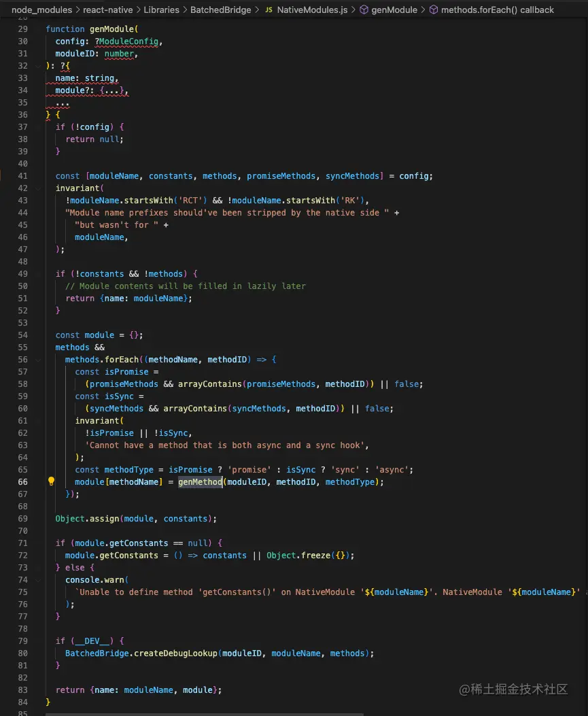Click the underlined number type on line 31
Viewport: 588px width, 716px height.
pyautogui.click(x=119, y=54)
